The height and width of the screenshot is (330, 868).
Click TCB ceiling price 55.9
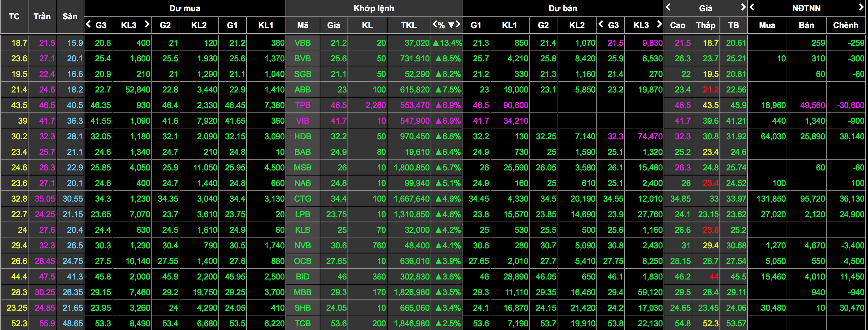click(x=47, y=323)
